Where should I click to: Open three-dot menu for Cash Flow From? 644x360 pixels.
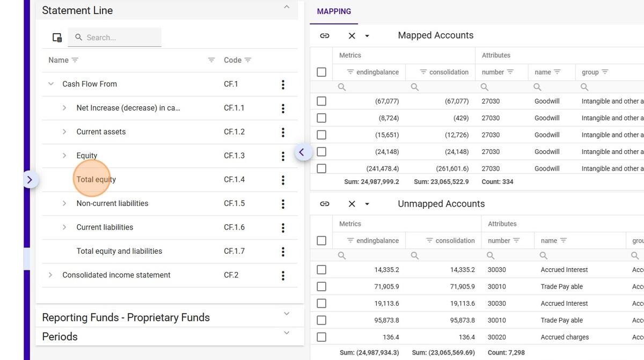[x=283, y=84]
